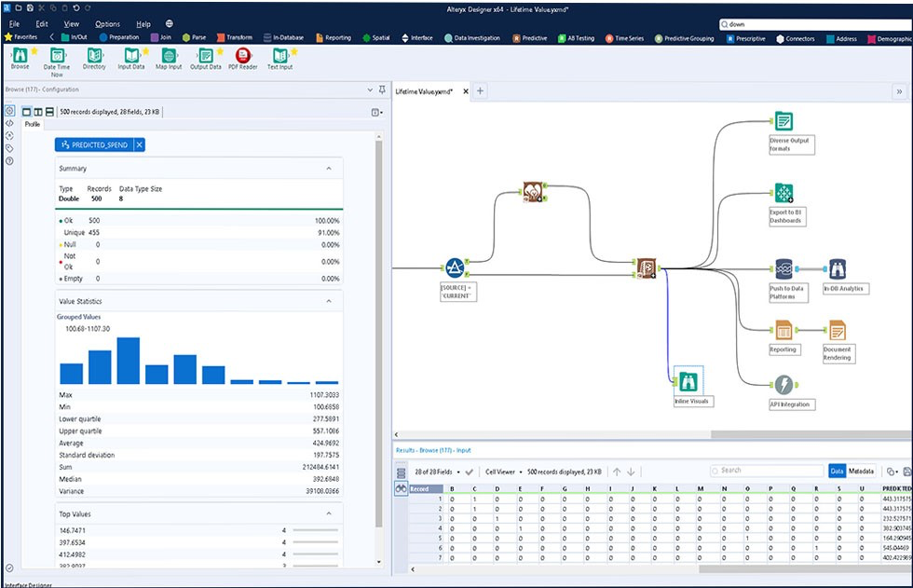Switch results to Metadata view
Screen dimensions: 913x588
pyautogui.click(x=861, y=471)
